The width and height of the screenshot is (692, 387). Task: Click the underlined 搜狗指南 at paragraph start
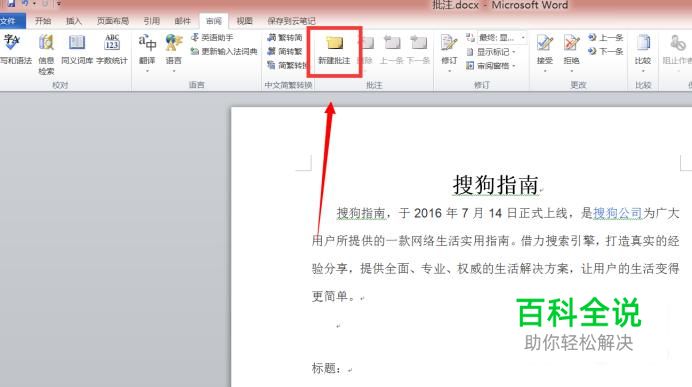click(361, 213)
